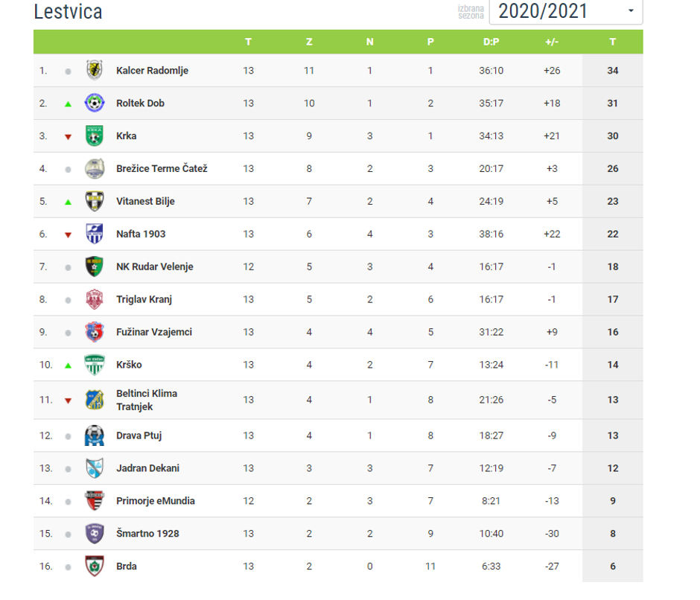Click the NK Rudar Velenje crest

tap(95, 267)
